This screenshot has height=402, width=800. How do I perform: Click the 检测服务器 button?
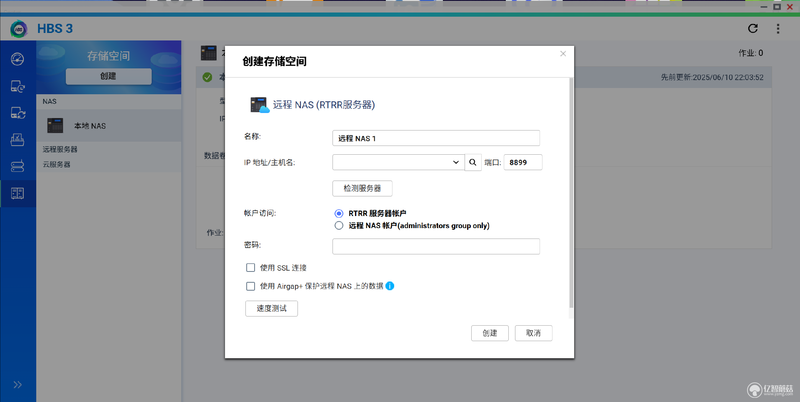(x=362, y=188)
